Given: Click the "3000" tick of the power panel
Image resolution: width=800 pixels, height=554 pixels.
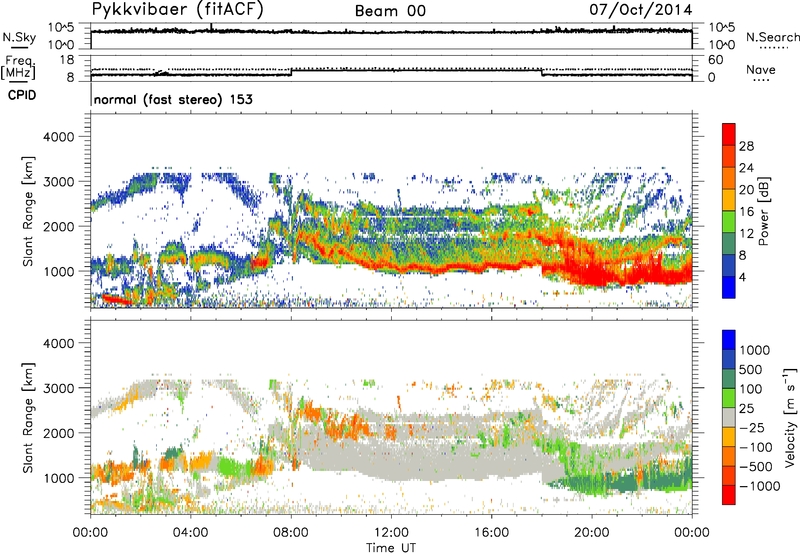Looking at the screenshot, I should (58, 182).
